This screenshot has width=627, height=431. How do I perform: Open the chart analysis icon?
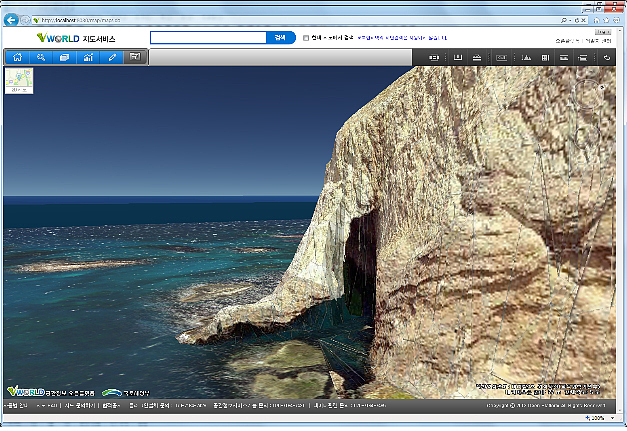click(88, 57)
